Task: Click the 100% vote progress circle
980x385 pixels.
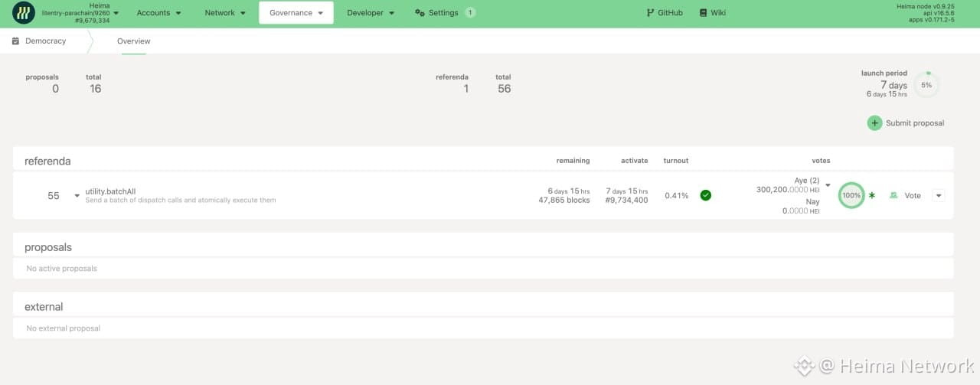Action: 851,195
